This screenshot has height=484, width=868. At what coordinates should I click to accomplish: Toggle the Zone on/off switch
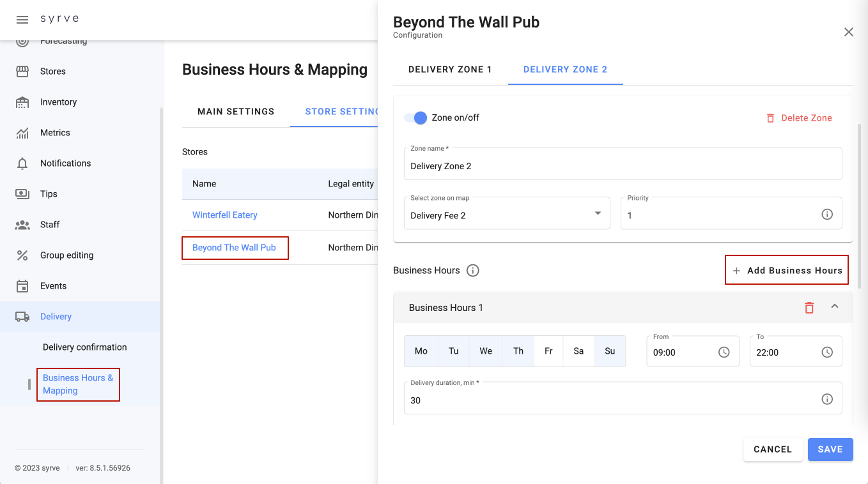415,117
